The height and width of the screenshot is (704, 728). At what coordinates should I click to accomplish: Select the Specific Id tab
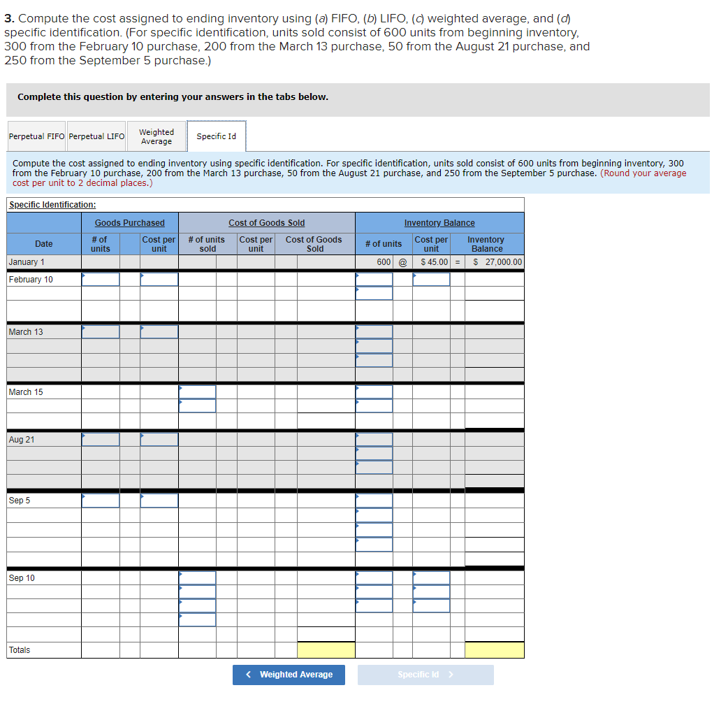217,136
